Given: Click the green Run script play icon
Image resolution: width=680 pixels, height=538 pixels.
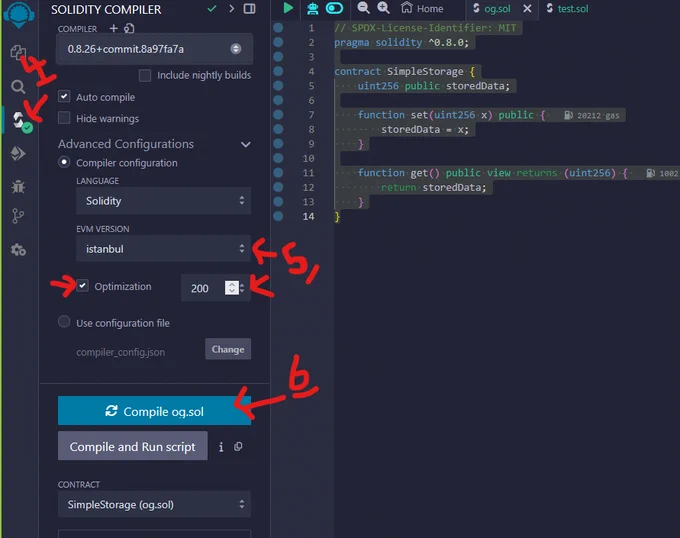Looking at the screenshot, I should 288,8.
